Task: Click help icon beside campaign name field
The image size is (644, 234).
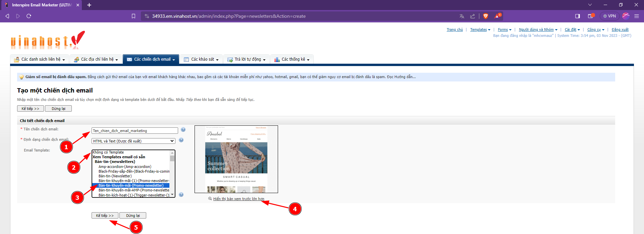Action: point(183,130)
